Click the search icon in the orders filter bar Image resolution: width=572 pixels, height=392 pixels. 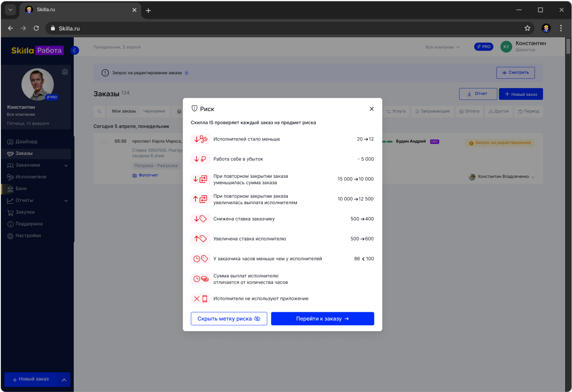pos(100,111)
